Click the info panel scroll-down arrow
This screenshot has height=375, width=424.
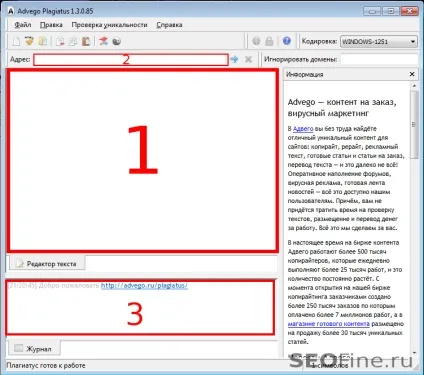(414, 353)
